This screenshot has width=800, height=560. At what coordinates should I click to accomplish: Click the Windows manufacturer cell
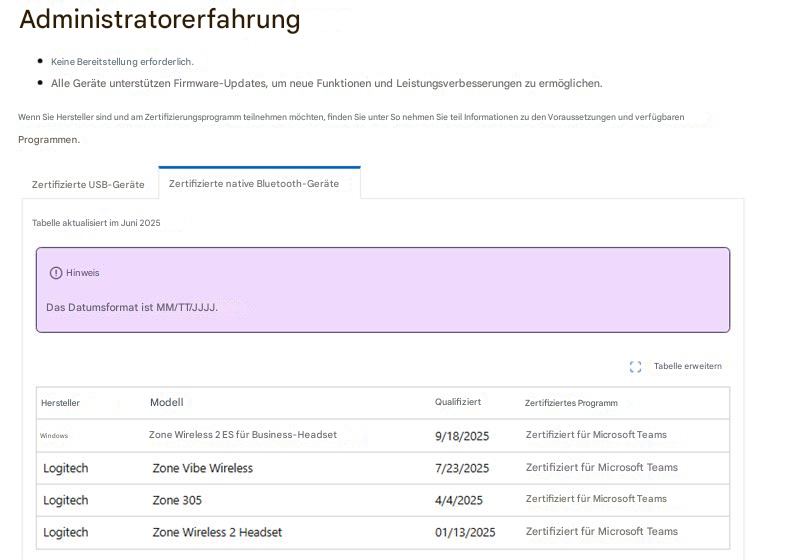54,436
